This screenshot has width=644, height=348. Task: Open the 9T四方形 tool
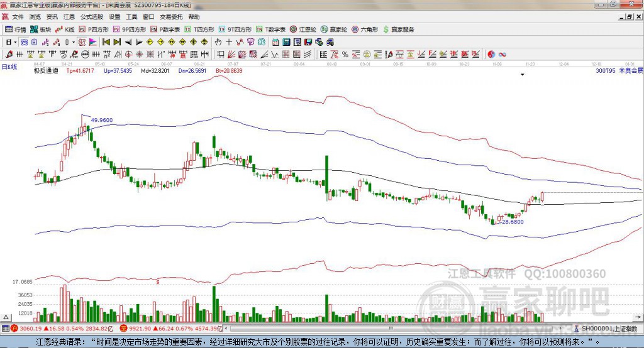point(235,30)
